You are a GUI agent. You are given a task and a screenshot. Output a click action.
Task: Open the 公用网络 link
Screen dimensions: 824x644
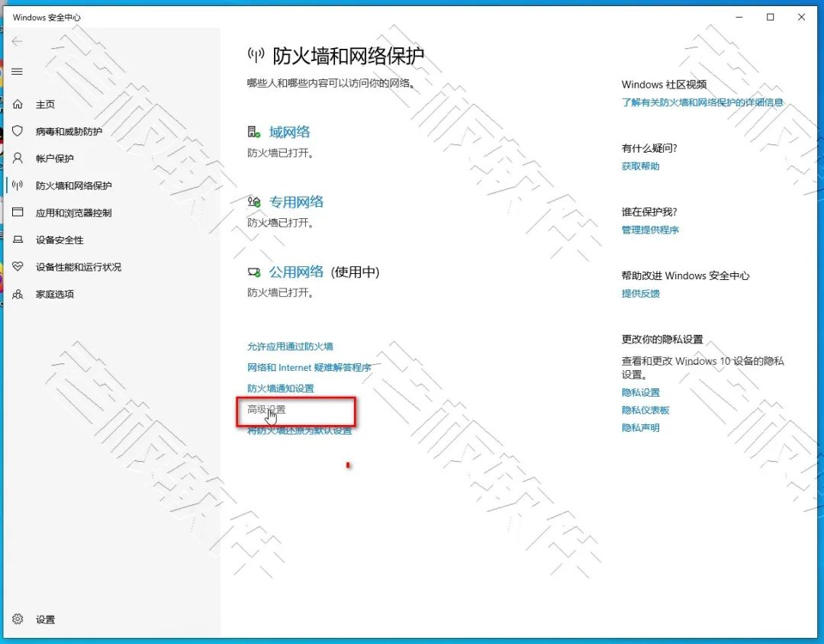296,272
